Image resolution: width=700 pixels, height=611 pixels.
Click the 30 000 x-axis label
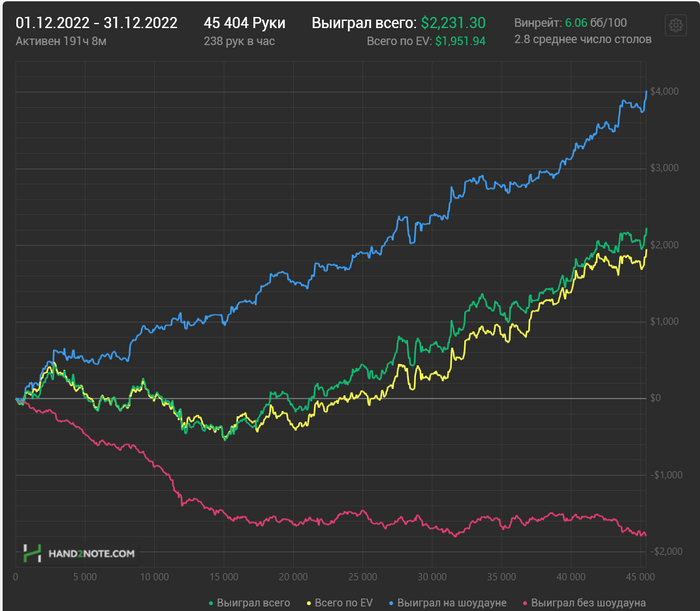pos(432,577)
